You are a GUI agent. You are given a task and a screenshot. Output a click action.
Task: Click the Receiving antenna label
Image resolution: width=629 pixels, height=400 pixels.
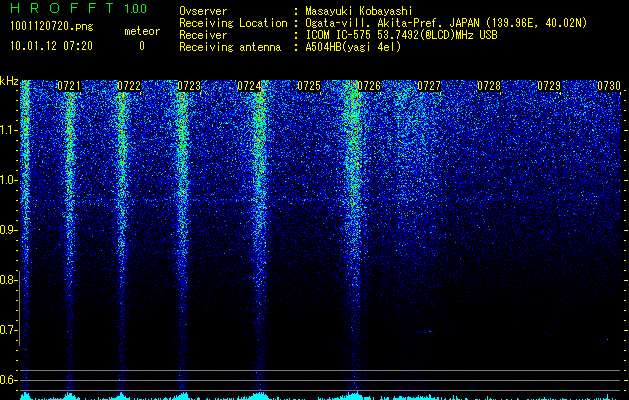tap(230, 47)
